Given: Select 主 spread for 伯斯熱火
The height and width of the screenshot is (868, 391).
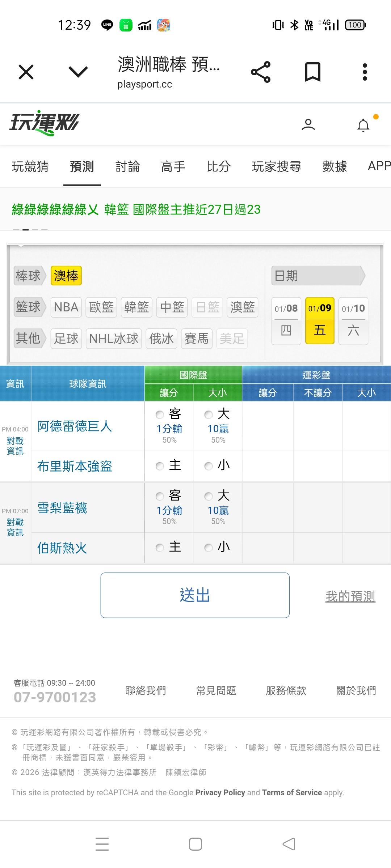Looking at the screenshot, I should [x=160, y=548].
